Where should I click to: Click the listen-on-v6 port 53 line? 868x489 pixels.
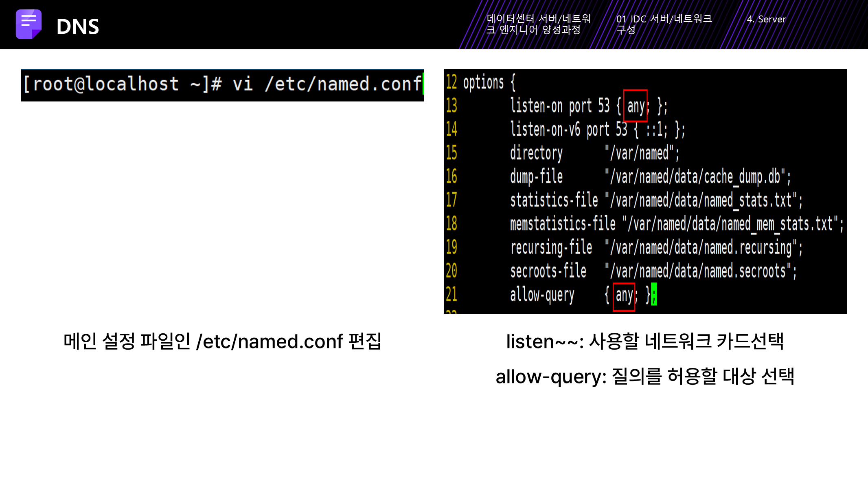coord(597,130)
